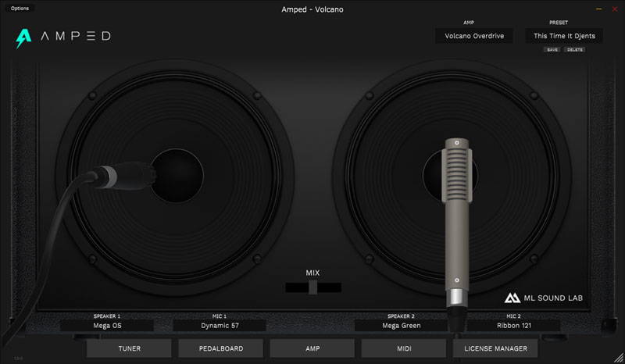Click the ML Sound Lab logo
Image resolution: width=625 pixels, height=364 pixels.
pyautogui.click(x=543, y=298)
